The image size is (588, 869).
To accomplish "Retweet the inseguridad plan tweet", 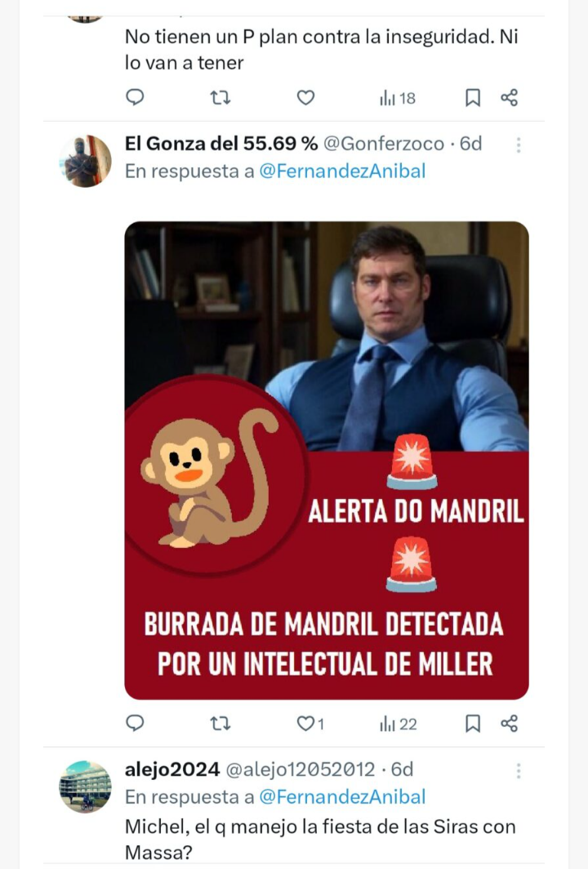I will tap(220, 97).
